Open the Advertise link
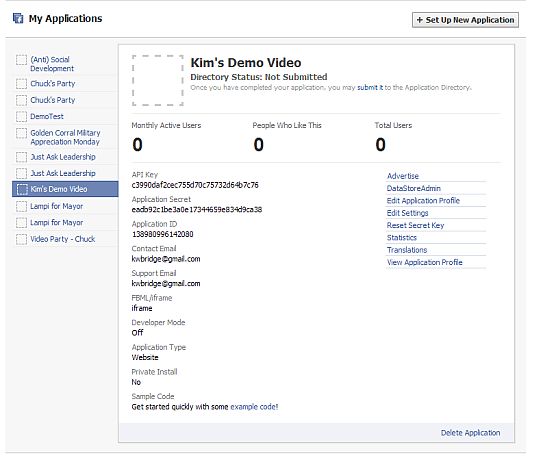Image resolution: width=550 pixels, height=458 pixels. point(403,176)
